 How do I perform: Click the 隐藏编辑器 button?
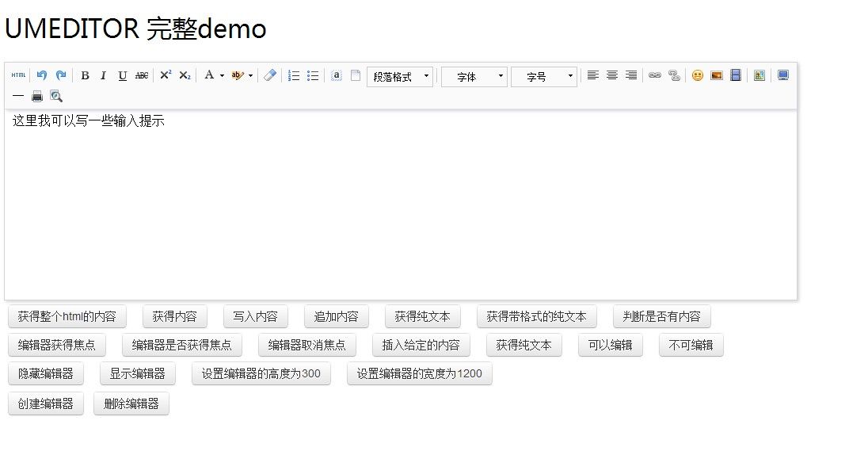45,373
